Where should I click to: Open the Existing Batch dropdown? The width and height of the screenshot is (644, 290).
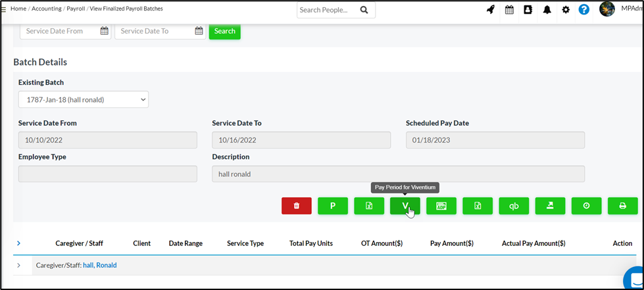coord(84,99)
